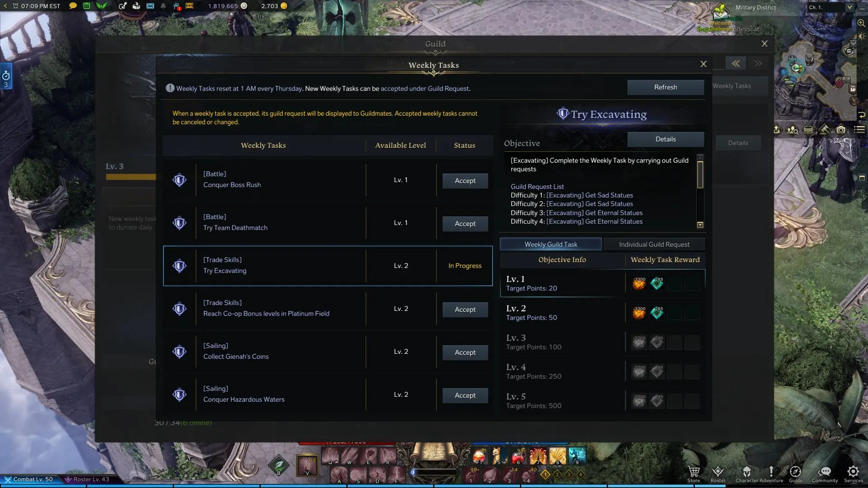This screenshot has height=488, width=868.
Task: Click the guild shield icon for Battle tasks
Action: coord(179,179)
